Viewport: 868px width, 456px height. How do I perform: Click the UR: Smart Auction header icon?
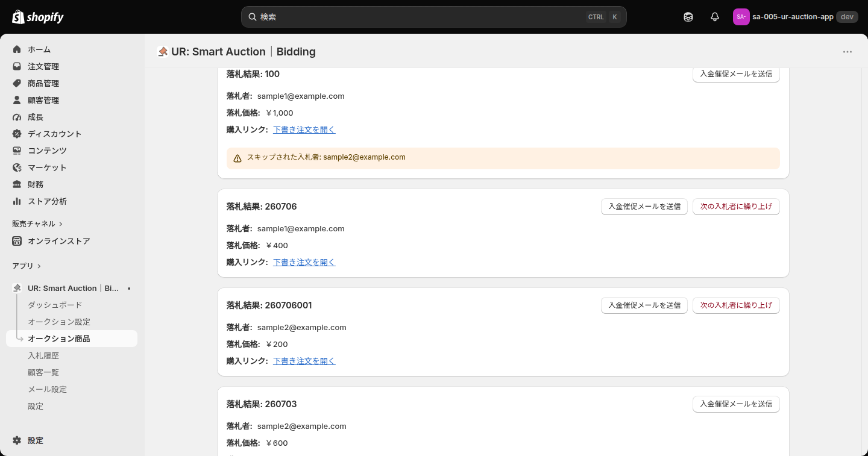(x=162, y=52)
